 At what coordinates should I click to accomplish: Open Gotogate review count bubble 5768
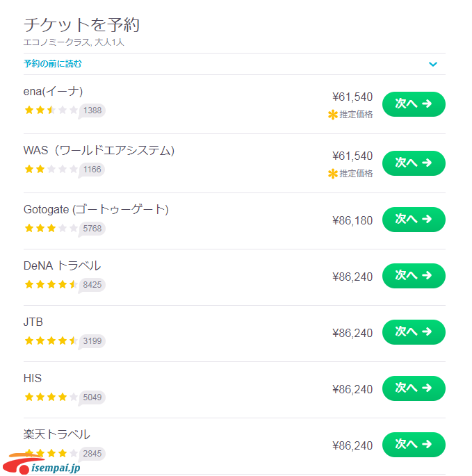[x=92, y=228]
